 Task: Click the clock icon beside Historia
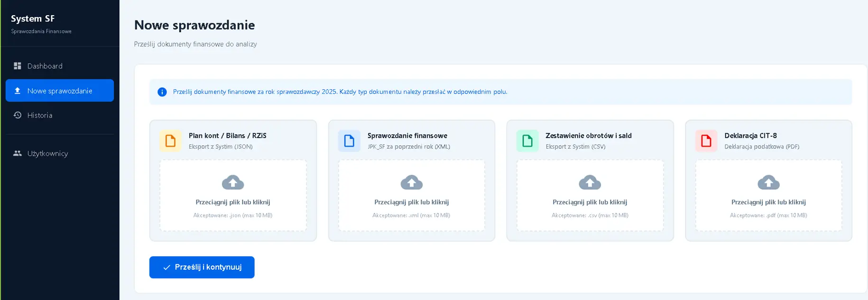(18, 115)
